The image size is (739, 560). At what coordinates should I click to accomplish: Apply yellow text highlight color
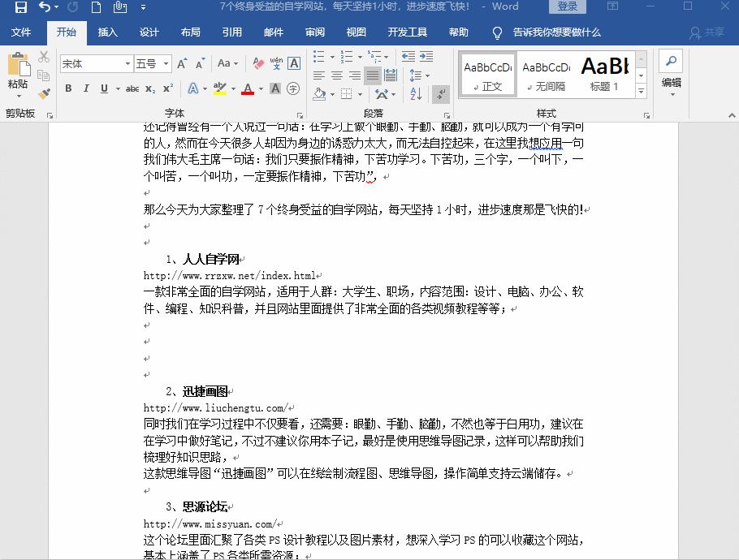tap(218, 89)
